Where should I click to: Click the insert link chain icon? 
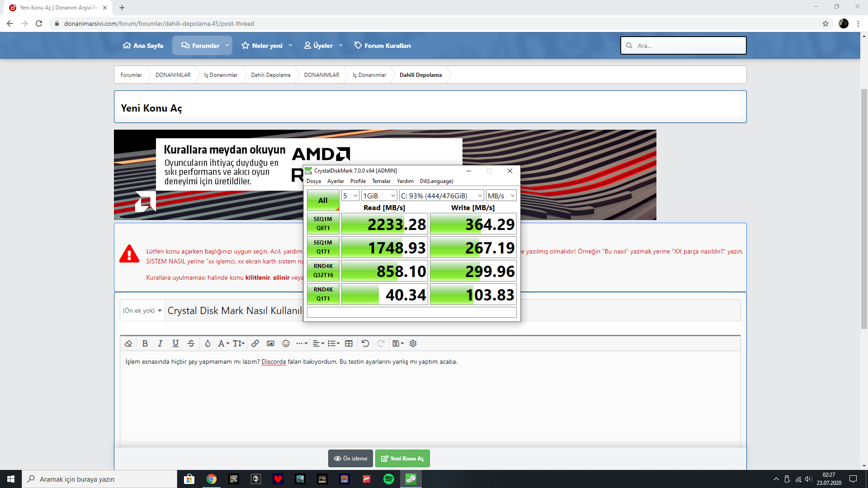[255, 343]
